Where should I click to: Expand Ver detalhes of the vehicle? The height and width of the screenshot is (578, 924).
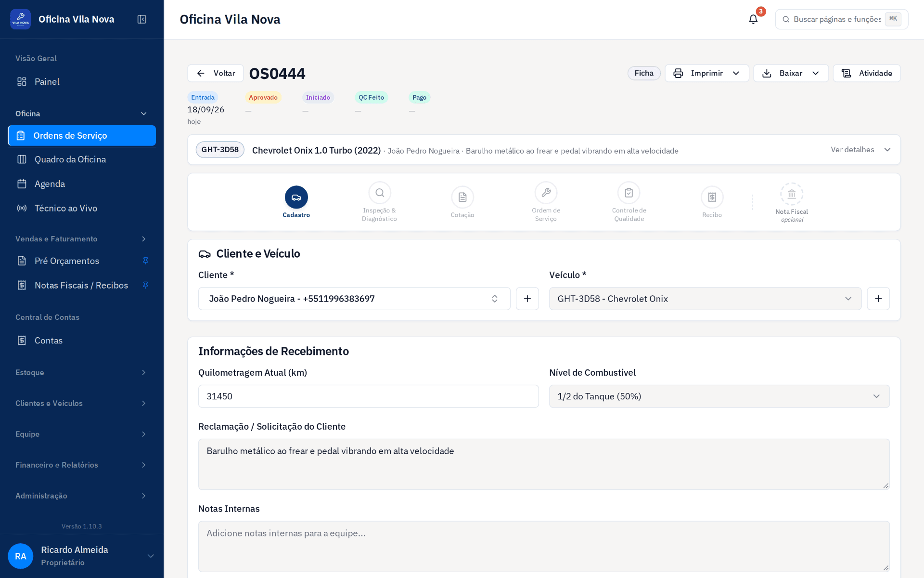coord(860,150)
